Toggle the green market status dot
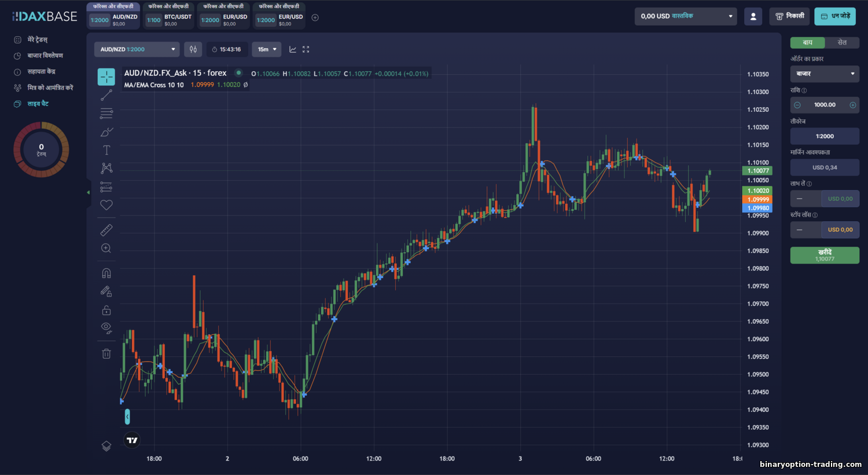The height and width of the screenshot is (475, 868). pos(238,73)
